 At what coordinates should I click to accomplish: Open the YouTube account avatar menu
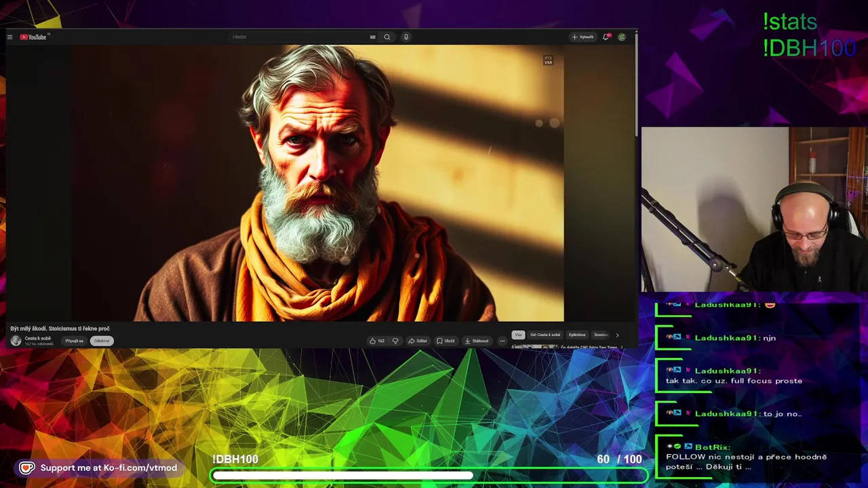(622, 37)
